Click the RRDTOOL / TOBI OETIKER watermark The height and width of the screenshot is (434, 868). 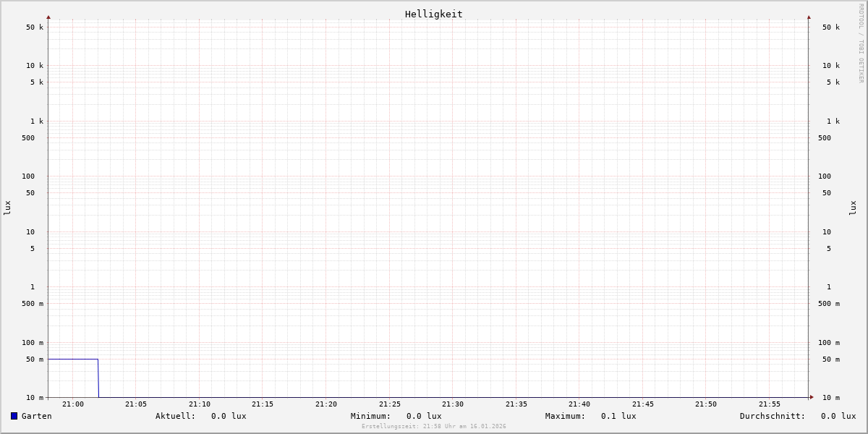coord(861,43)
